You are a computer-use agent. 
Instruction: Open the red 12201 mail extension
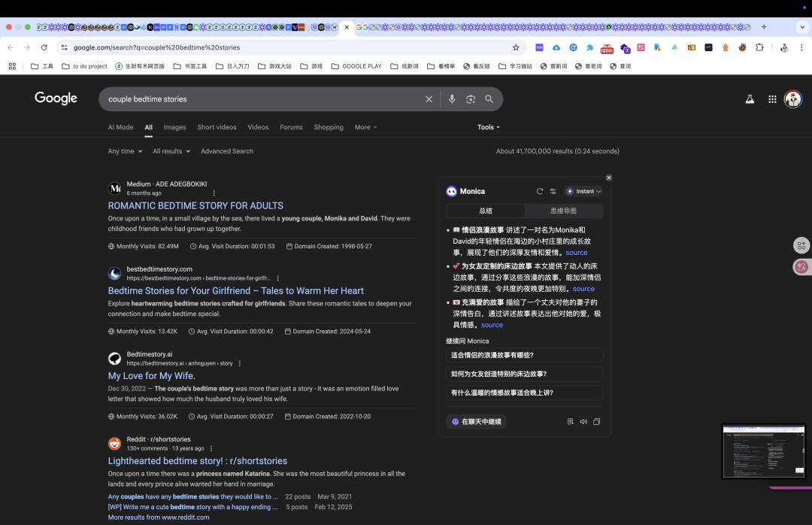[x=607, y=48]
